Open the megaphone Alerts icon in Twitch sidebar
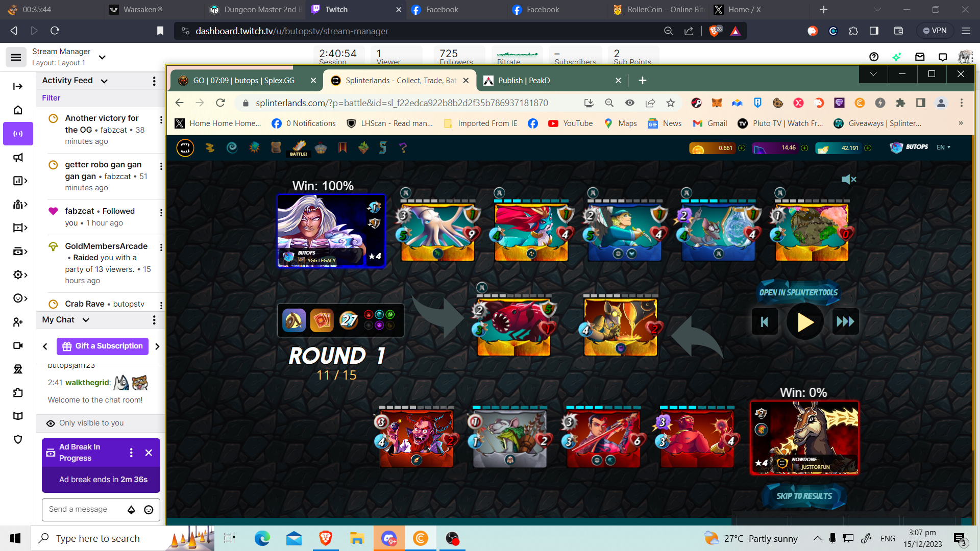The height and width of the screenshot is (551, 980). [18, 157]
